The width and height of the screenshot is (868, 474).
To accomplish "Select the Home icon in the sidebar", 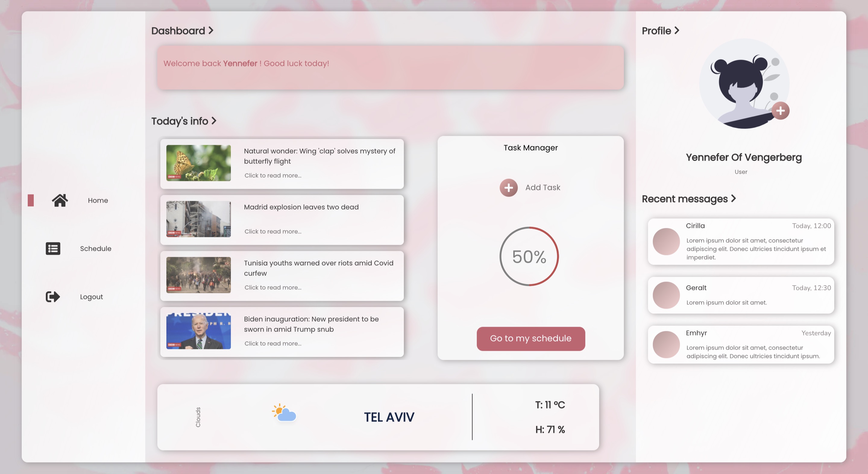I will tap(60, 200).
